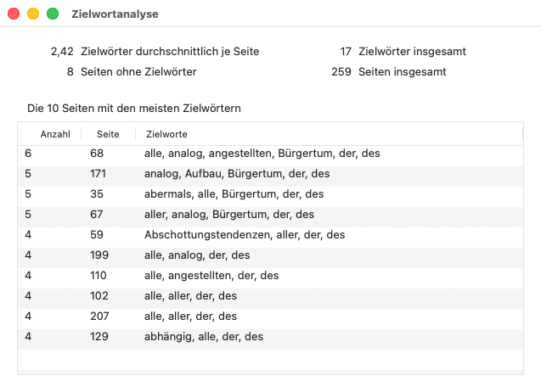Select the abhängig row, page 129

coord(270,336)
